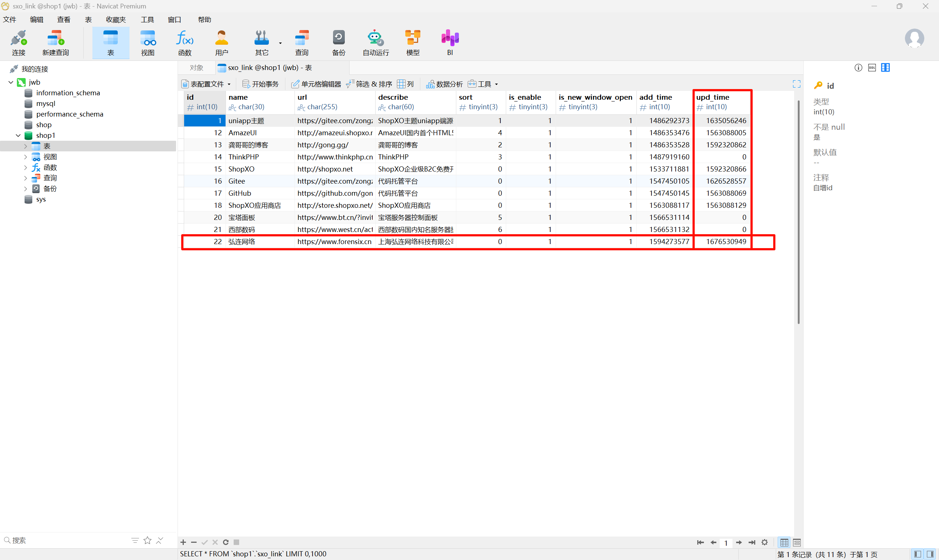Expand the 查询 node under shop1
Screen dimensions: 939x560
(25, 178)
